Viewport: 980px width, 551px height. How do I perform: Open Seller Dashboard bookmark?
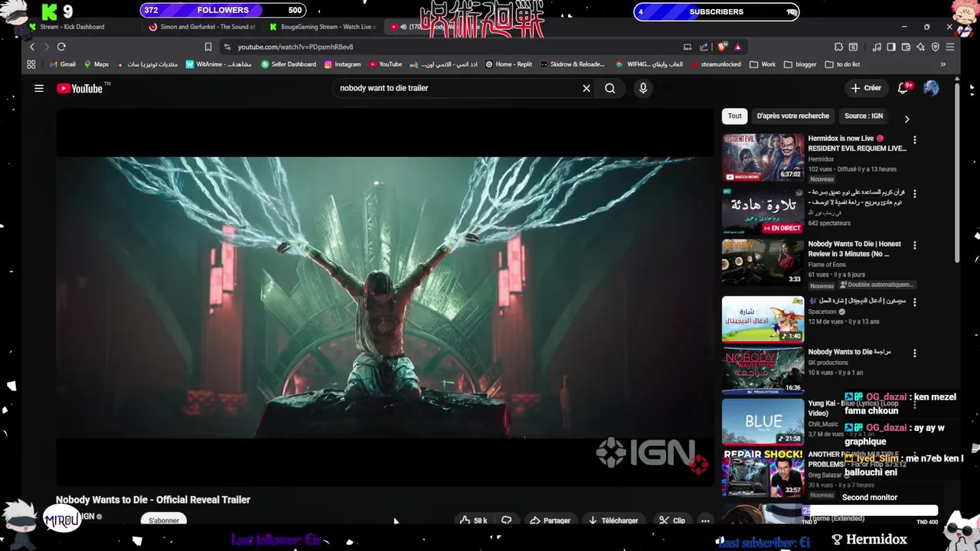coord(289,64)
